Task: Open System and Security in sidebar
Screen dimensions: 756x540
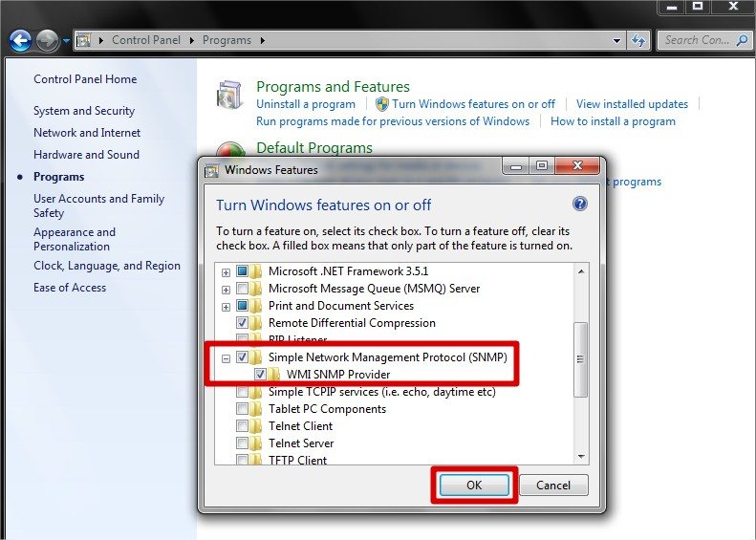Action: click(x=84, y=111)
